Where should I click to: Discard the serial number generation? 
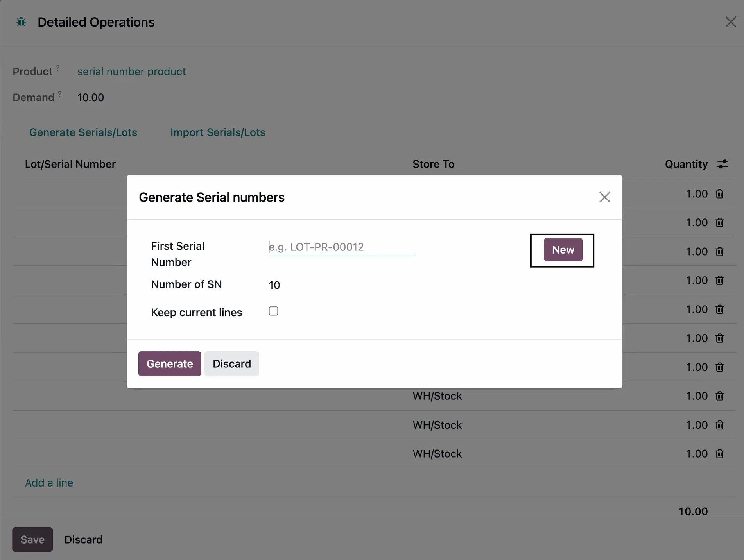tap(231, 363)
